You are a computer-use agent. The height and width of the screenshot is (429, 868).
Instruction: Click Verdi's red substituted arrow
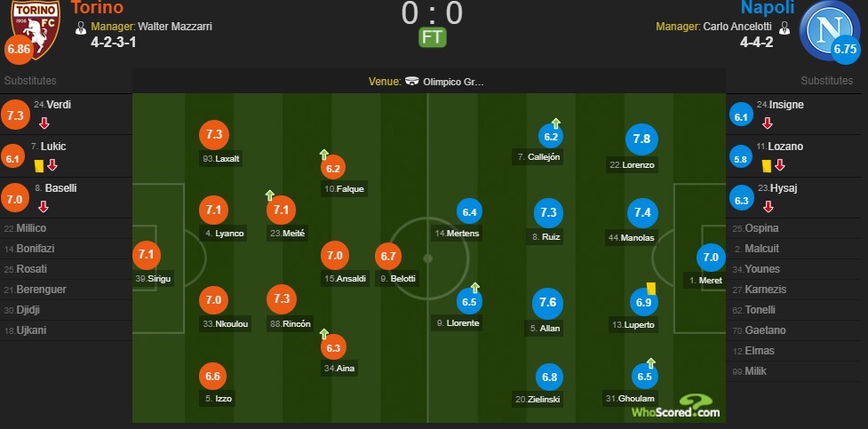44,123
